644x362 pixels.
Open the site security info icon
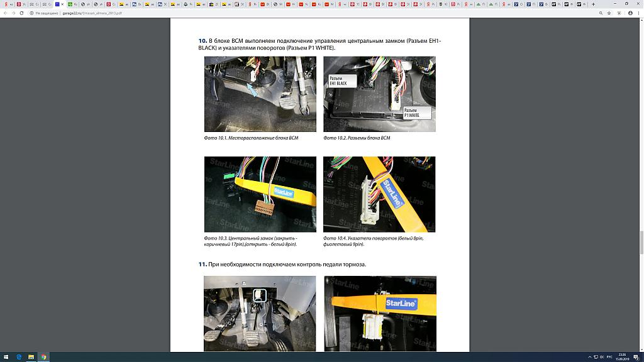pyautogui.click(x=31, y=13)
